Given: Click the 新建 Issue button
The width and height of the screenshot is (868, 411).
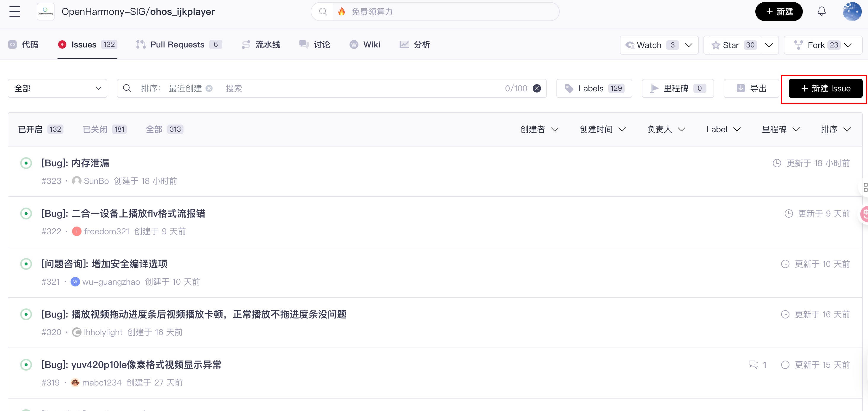Looking at the screenshot, I should click(x=825, y=88).
